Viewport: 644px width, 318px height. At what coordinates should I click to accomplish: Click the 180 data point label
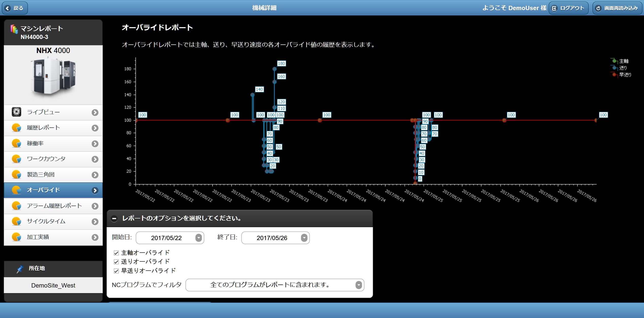pyautogui.click(x=281, y=63)
